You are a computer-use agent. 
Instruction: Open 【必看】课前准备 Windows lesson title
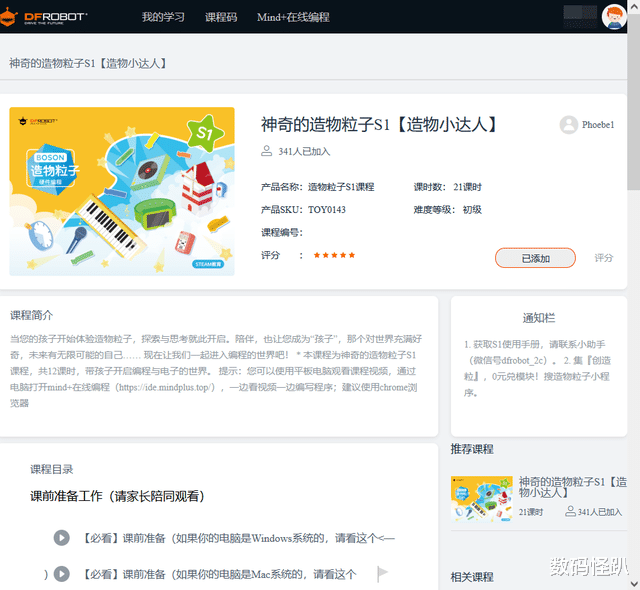click(x=238, y=538)
